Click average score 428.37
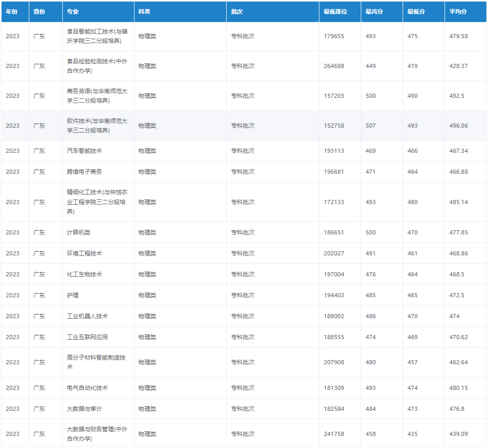This screenshot has width=489, height=448. point(459,66)
